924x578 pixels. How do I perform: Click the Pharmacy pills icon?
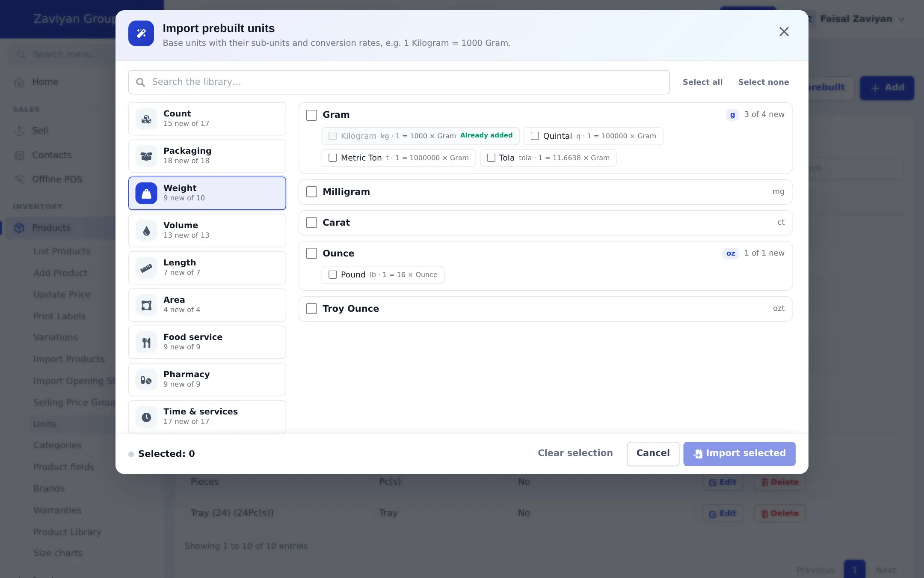pos(146,380)
